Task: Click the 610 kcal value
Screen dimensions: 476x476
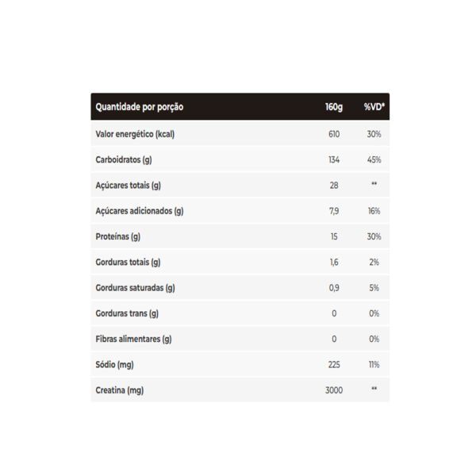Action: [334, 134]
